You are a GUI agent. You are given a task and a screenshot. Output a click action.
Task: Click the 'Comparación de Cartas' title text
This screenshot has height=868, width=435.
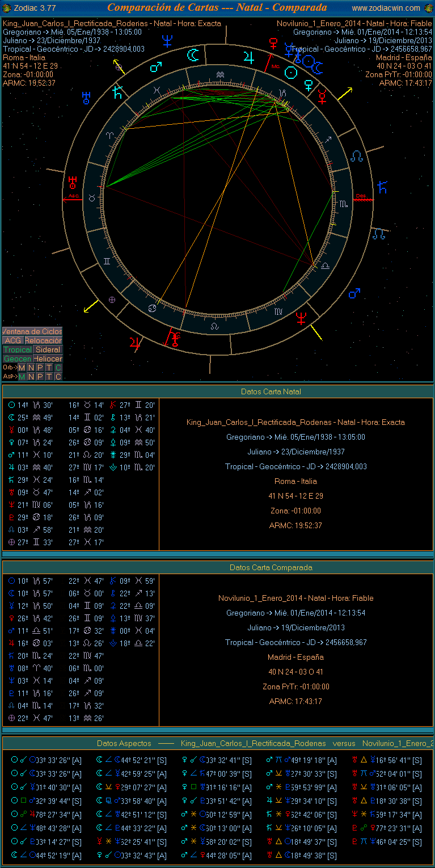click(x=163, y=7)
